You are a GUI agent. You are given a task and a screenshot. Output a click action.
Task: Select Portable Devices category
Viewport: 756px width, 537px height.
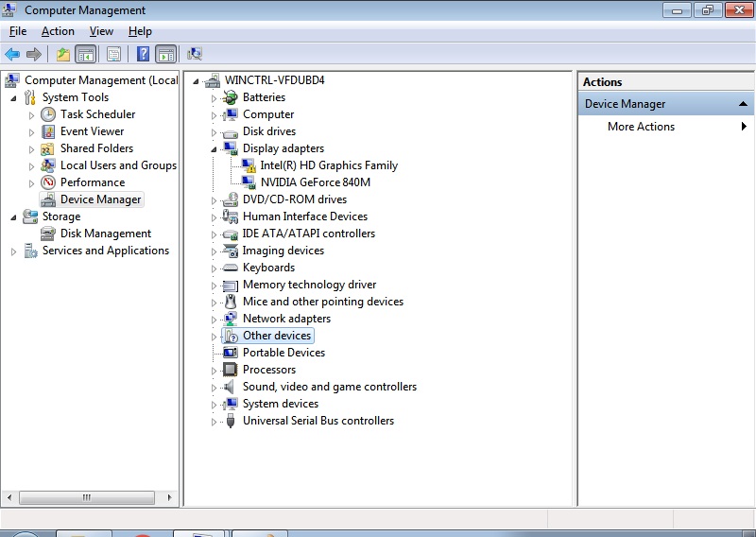[x=283, y=353]
